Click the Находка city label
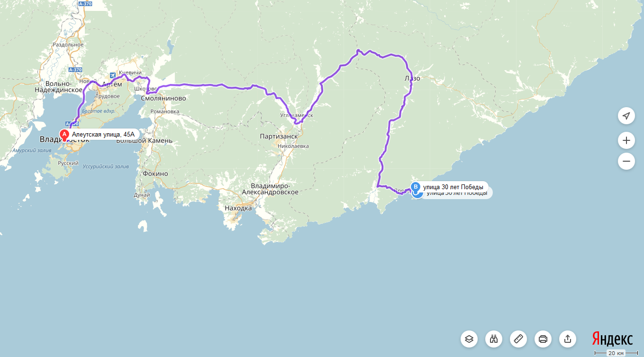 click(238, 208)
